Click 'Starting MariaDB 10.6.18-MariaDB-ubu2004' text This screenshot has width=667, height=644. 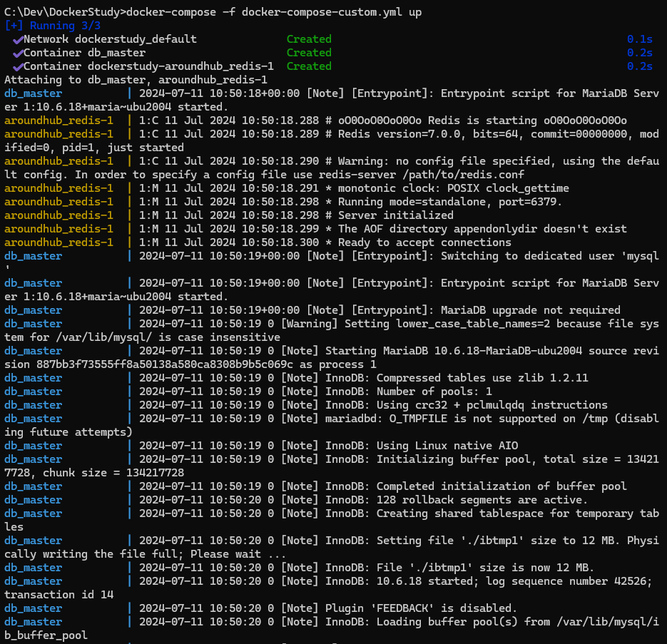coord(454,351)
